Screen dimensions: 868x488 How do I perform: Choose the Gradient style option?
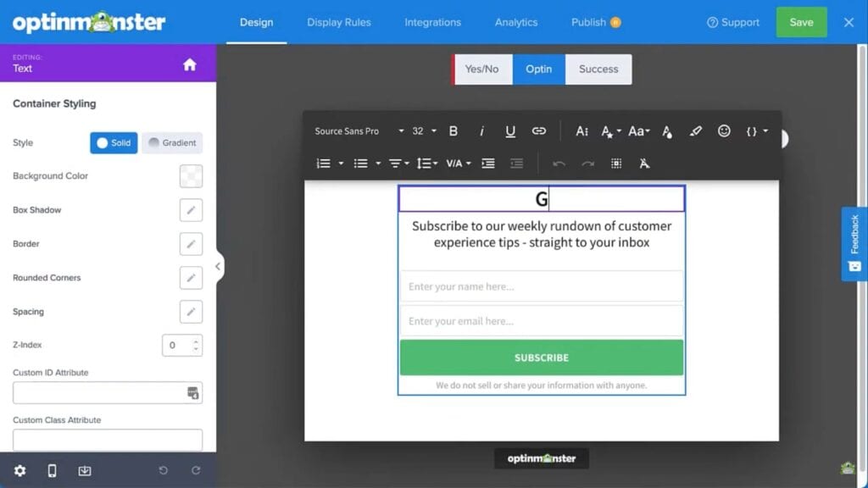(x=172, y=142)
